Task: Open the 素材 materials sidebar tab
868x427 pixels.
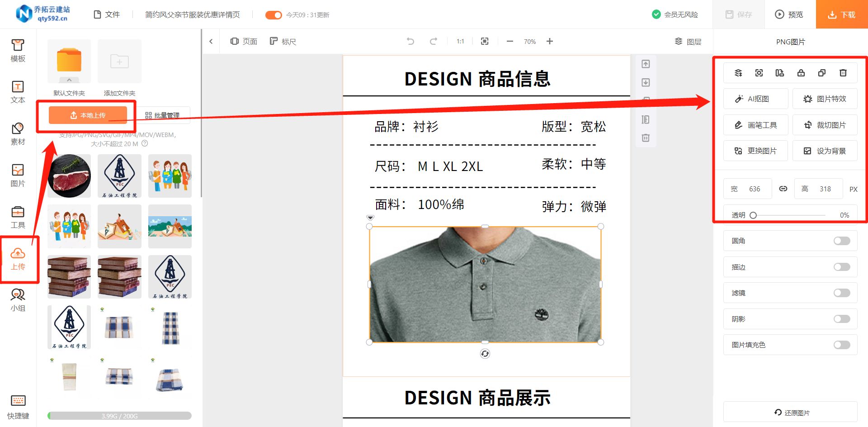Action: (18, 134)
